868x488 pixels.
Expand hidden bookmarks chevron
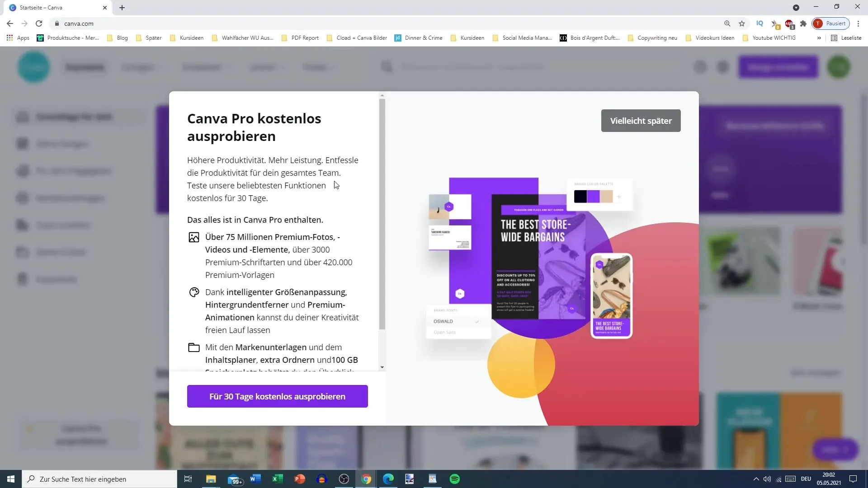pos(819,38)
